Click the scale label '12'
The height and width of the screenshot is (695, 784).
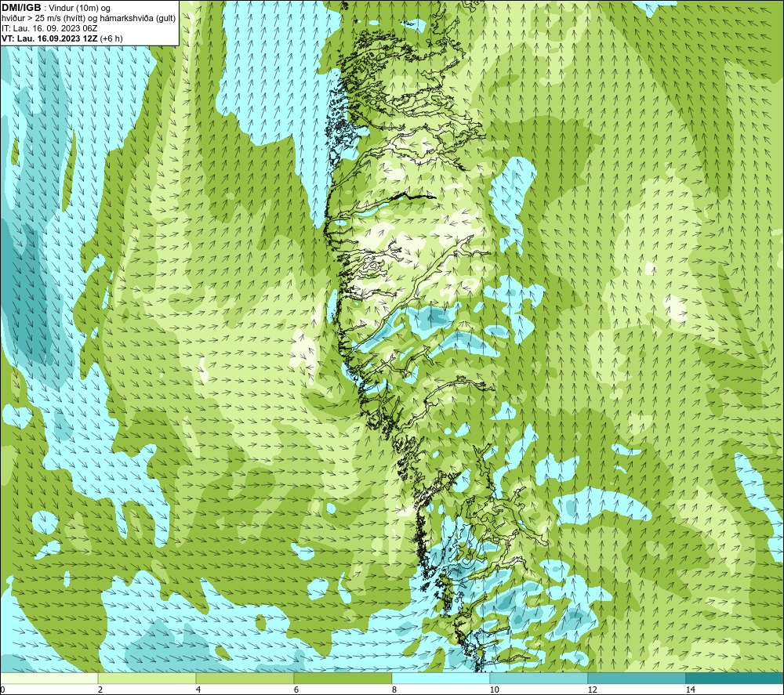[592, 690]
